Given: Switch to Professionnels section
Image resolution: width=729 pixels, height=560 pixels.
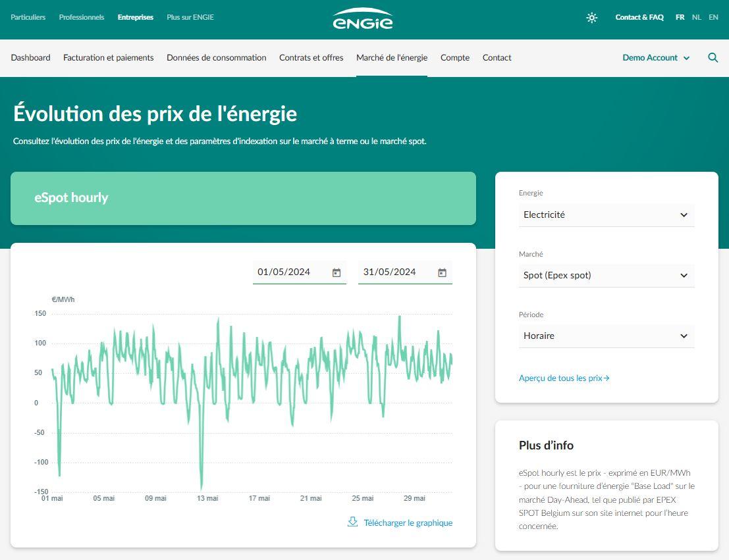Looking at the screenshot, I should pos(82,17).
